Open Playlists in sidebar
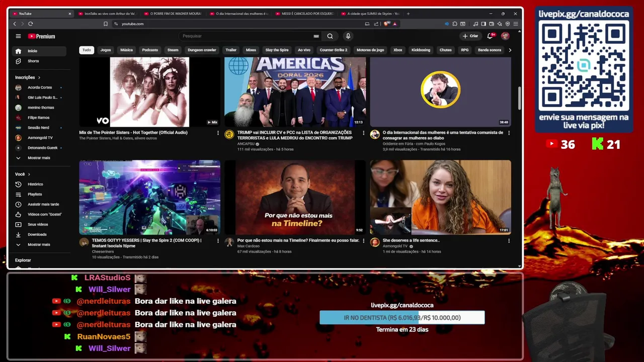 pyautogui.click(x=39, y=194)
